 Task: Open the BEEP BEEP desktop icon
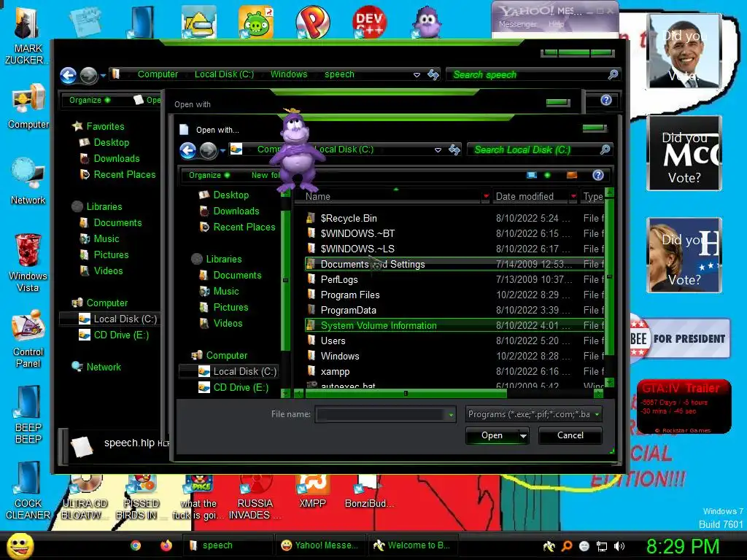(28, 414)
